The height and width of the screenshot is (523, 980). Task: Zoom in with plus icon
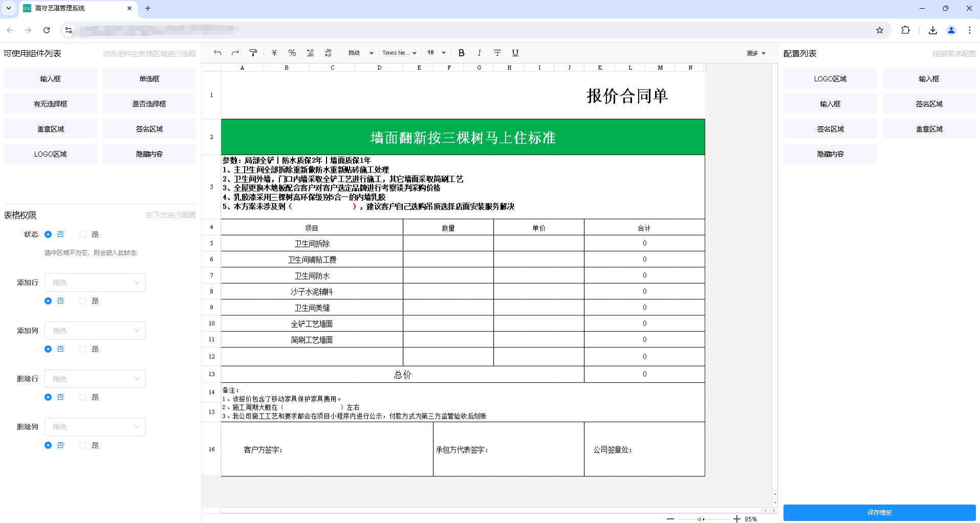[737, 519]
